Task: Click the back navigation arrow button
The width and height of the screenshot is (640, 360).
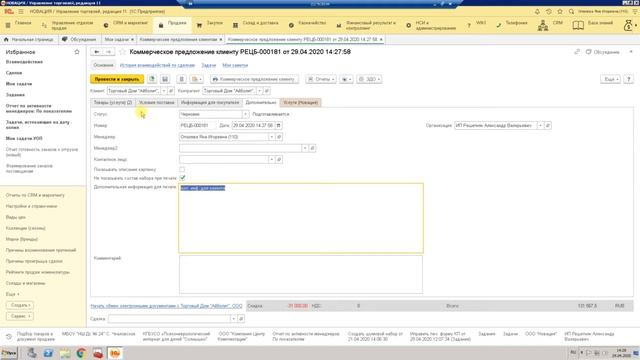Action: (x=97, y=52)
